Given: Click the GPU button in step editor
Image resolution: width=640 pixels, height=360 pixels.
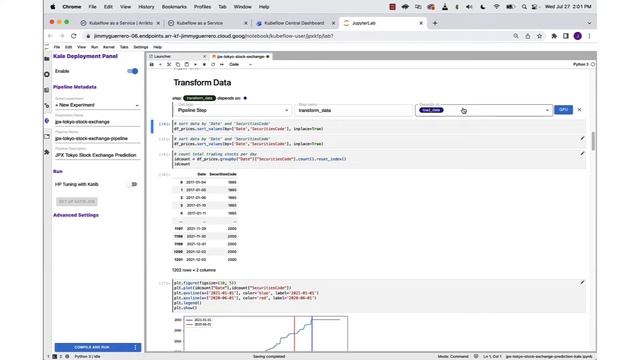Looking at the screenshot, I should pyautogui.click(x=563, y=110).
